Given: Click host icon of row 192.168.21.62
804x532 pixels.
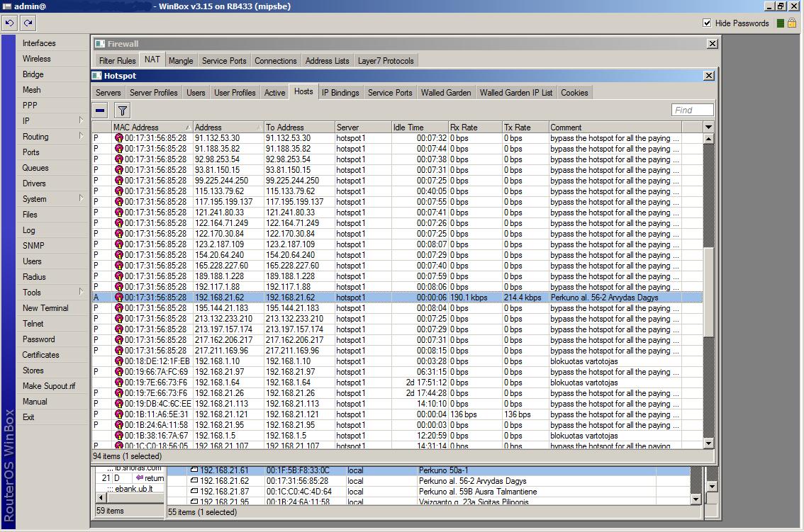Looking at the screenshot, I should coord(119,298).
